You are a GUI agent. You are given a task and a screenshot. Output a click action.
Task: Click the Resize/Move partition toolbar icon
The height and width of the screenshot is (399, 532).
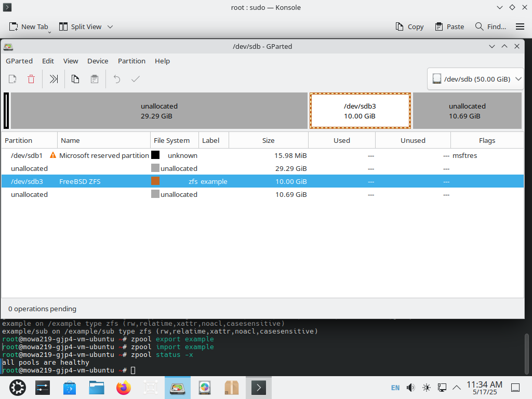tap(54, 79)
